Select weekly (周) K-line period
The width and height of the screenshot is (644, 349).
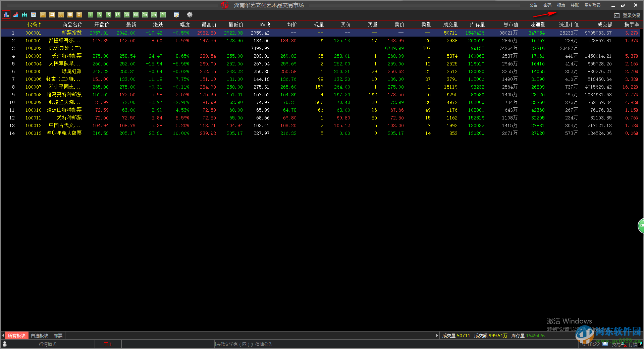[52, 15]
